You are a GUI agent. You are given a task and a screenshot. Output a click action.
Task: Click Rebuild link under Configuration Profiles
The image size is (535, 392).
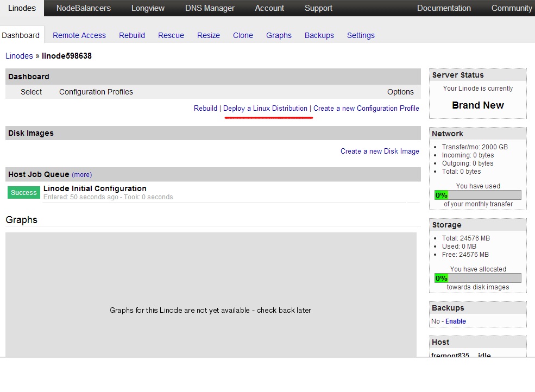(205, 108)
